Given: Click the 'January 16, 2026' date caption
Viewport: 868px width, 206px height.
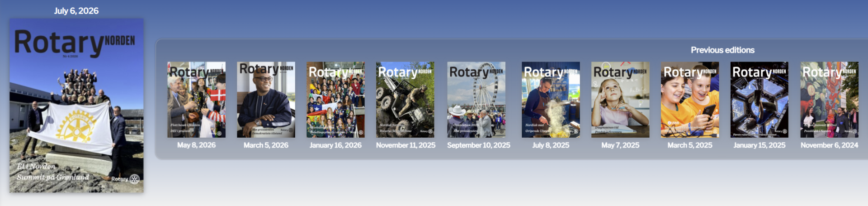Looking at the screenshot, I should (x=335, y=145).
